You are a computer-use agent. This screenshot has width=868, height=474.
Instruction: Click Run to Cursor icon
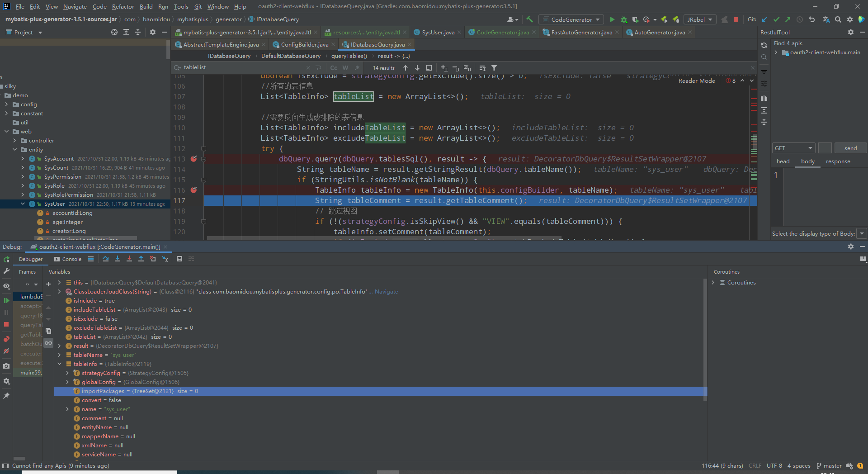(x=165, y=259)
